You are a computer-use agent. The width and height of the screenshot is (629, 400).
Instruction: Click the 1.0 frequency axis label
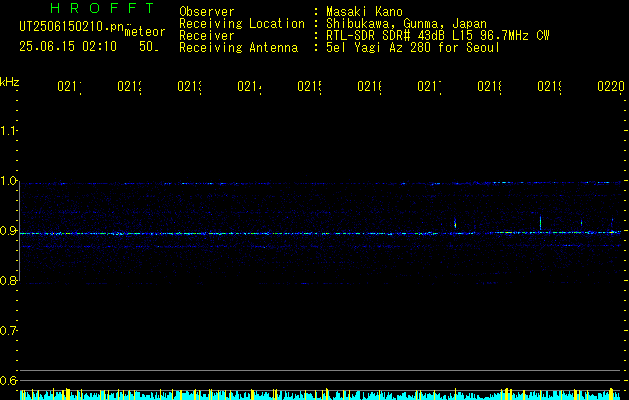coord(8,181)
